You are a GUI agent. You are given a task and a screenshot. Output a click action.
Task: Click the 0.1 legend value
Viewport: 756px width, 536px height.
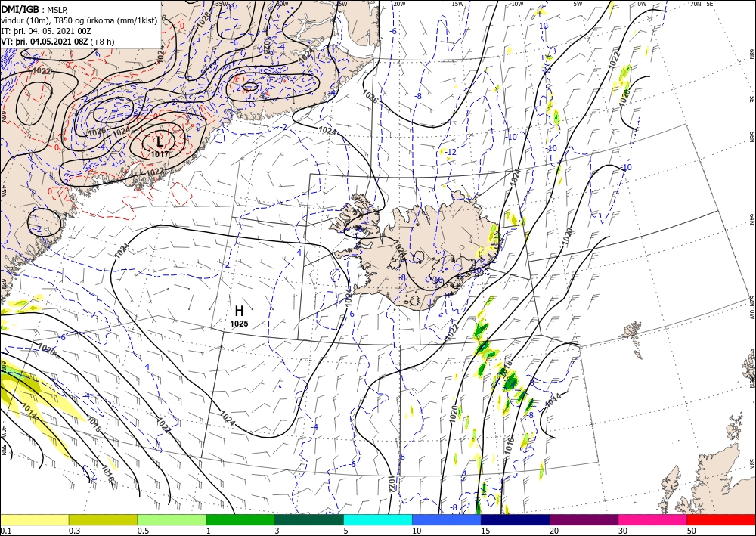click(5, 531)
